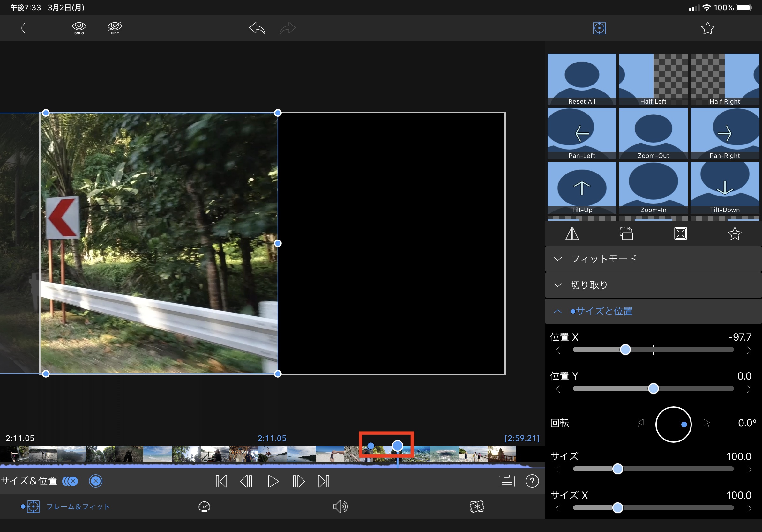The image size is (762, 532).
Task: Open the speed control gauge icon
Action: (204, 506)
